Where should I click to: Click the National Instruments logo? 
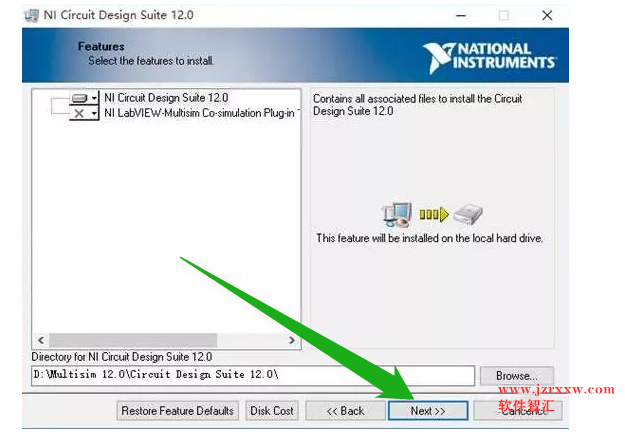[489, 58]
